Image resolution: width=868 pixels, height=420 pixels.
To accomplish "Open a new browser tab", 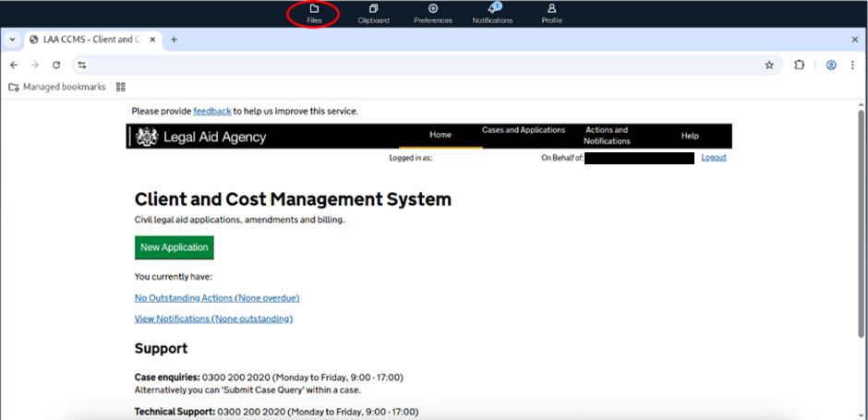I will coord(174,40).
